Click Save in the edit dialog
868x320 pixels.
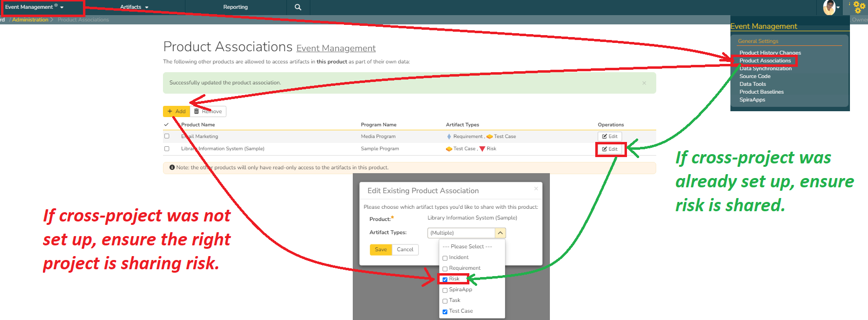tap(381, 250)
